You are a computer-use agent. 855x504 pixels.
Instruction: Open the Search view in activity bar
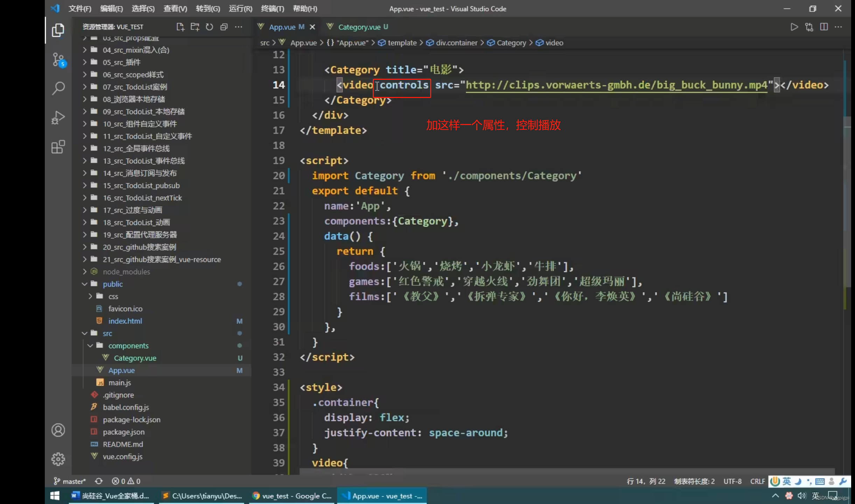[x=58, y=88]
